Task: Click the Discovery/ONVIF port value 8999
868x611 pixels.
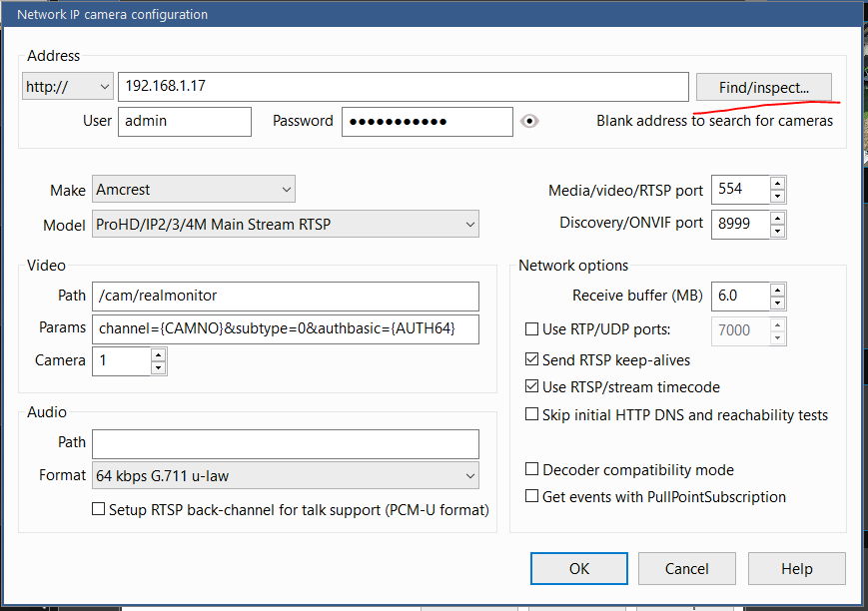Action: click(740, 224)
